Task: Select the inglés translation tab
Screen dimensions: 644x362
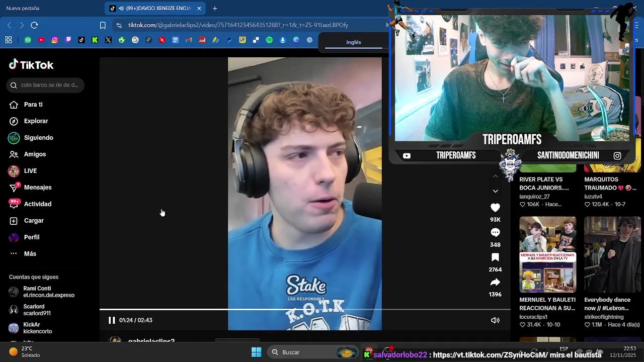Action: pos(354,42)
